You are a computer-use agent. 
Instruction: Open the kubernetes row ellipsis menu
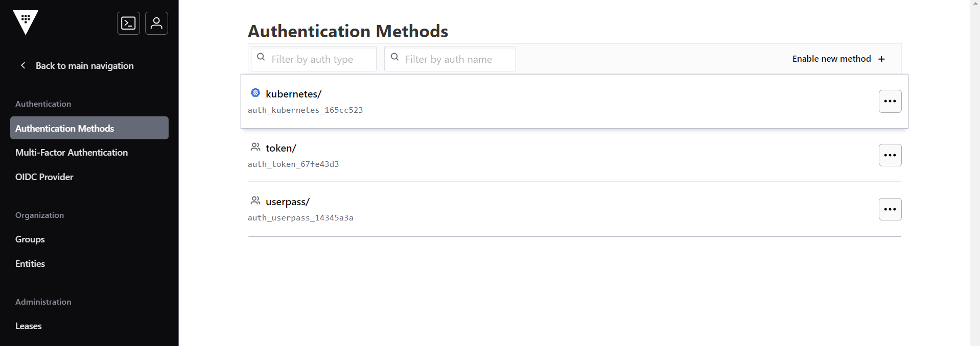click(x=890, y=101)
